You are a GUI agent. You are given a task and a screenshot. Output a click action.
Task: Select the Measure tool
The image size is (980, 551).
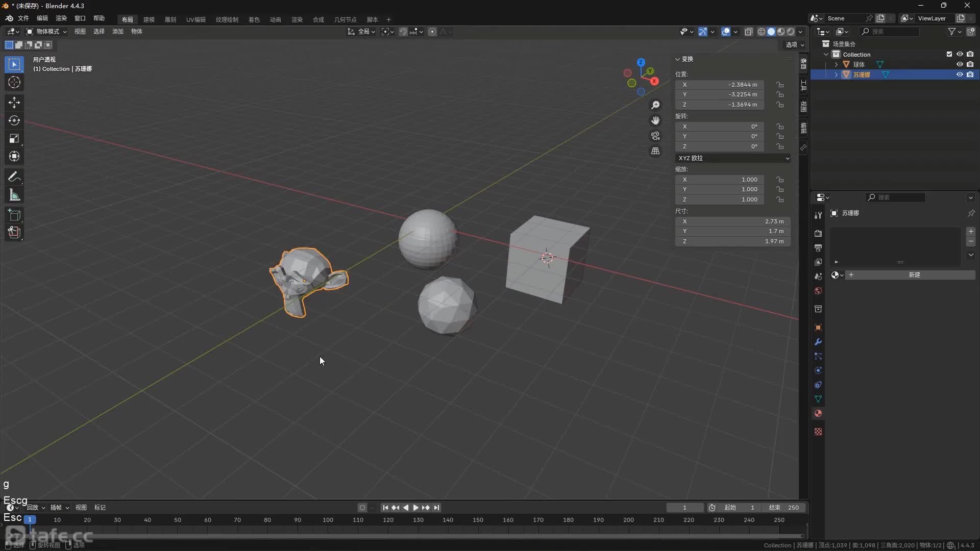click(14, 195)
